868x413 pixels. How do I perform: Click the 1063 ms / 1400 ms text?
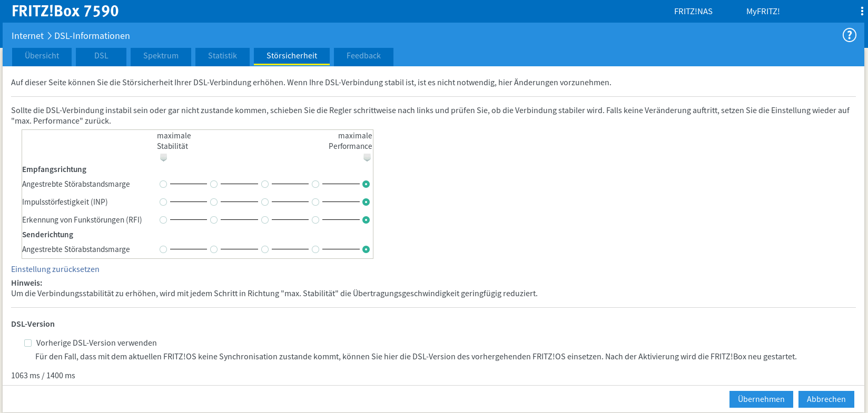coord(43,376)
